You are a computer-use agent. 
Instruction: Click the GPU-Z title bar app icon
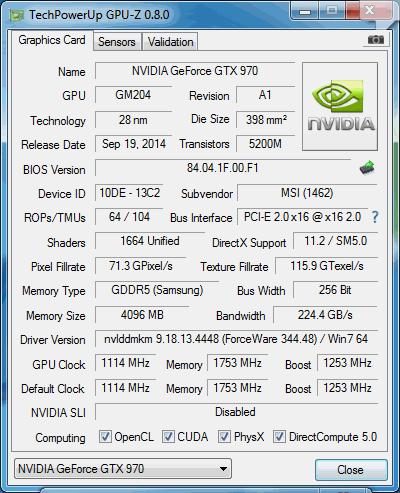(17, 15)
